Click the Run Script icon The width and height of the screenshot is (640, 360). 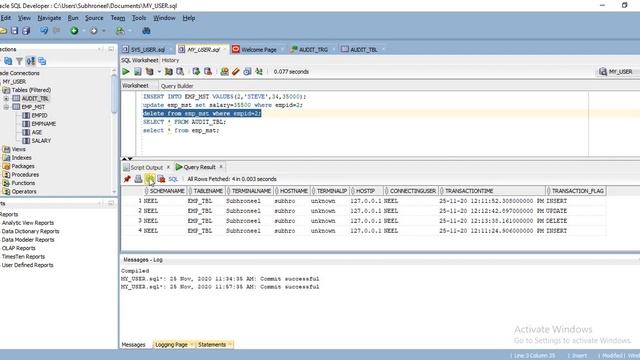coord(138,72)
